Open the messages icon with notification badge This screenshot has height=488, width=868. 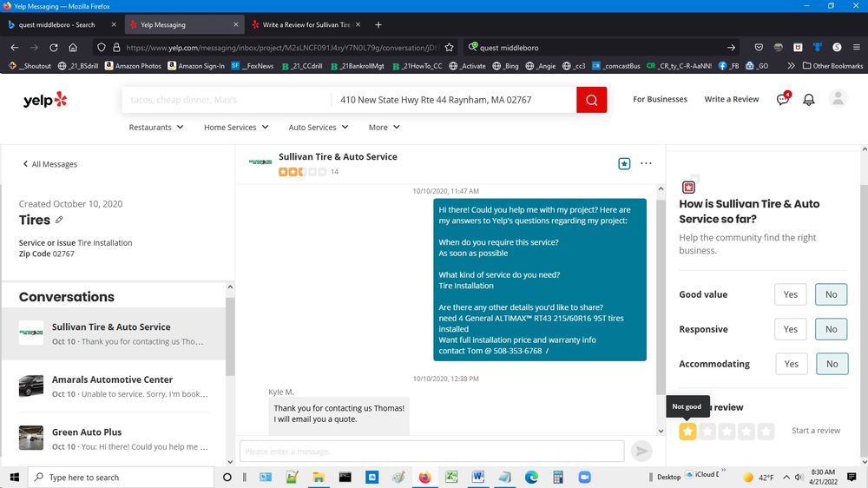[x=782, y=100]
